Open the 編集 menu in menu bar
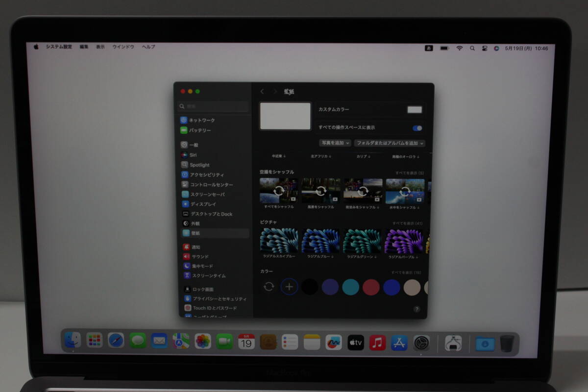Viewport: 588px width, 392px height. click(84, 47)
